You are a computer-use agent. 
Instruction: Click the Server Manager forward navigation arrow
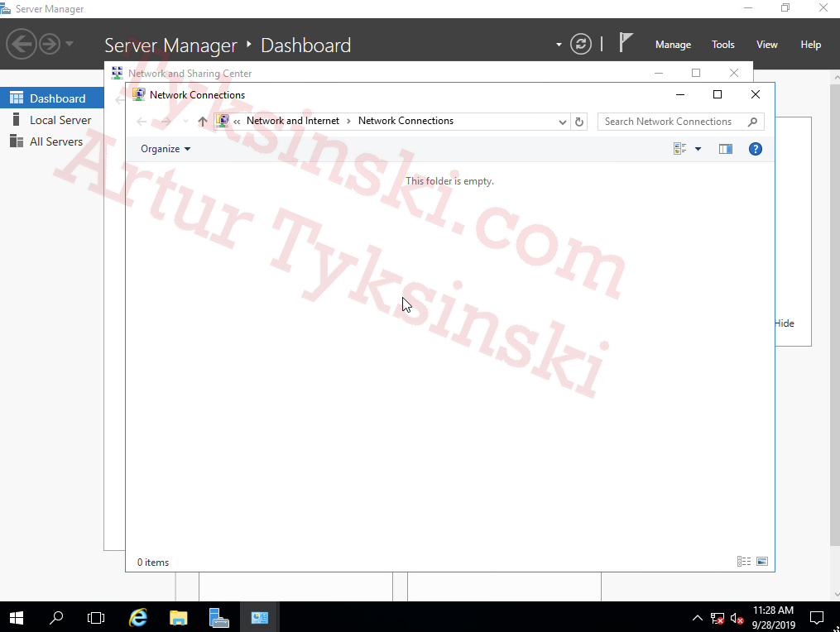[x=50, y=44]
